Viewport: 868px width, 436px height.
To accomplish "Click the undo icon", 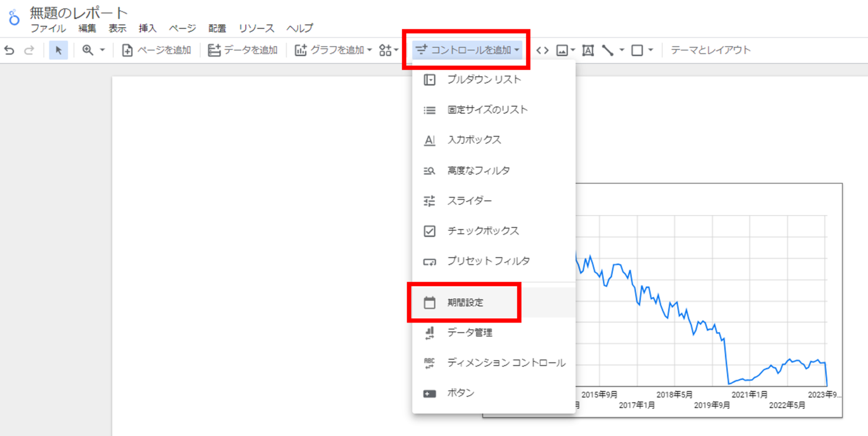I will click(x=10, y=50).
